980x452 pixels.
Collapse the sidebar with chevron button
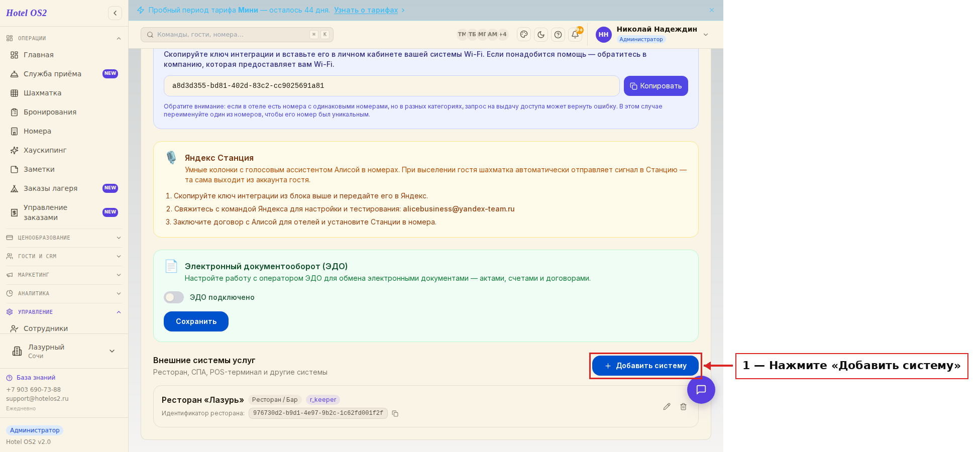(x=115, y=13)
